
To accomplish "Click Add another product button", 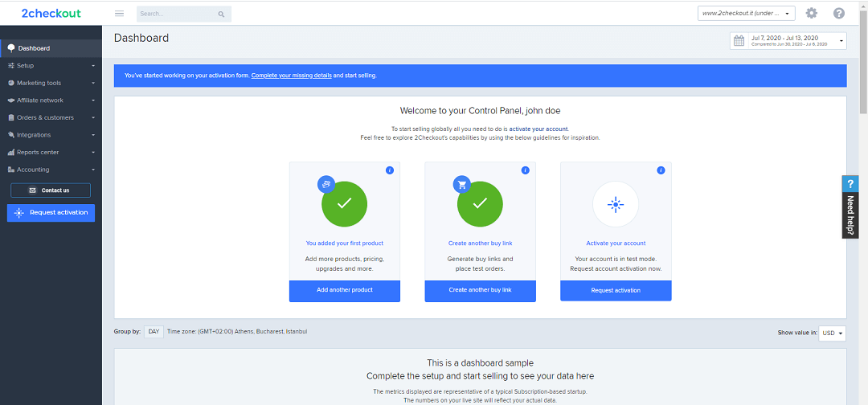I will click(344, 290).
